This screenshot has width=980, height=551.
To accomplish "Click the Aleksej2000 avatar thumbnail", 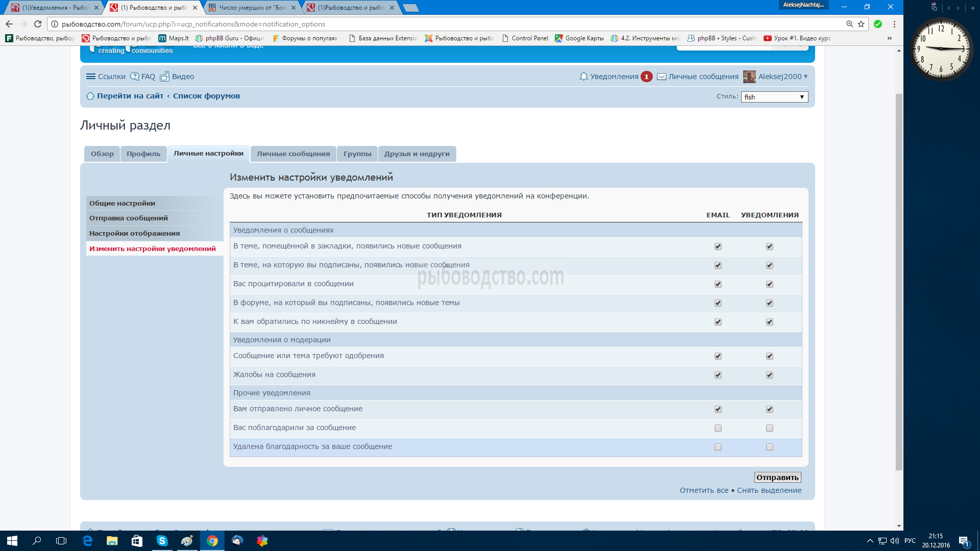I will pyautogui.click(x=749, y=77).
